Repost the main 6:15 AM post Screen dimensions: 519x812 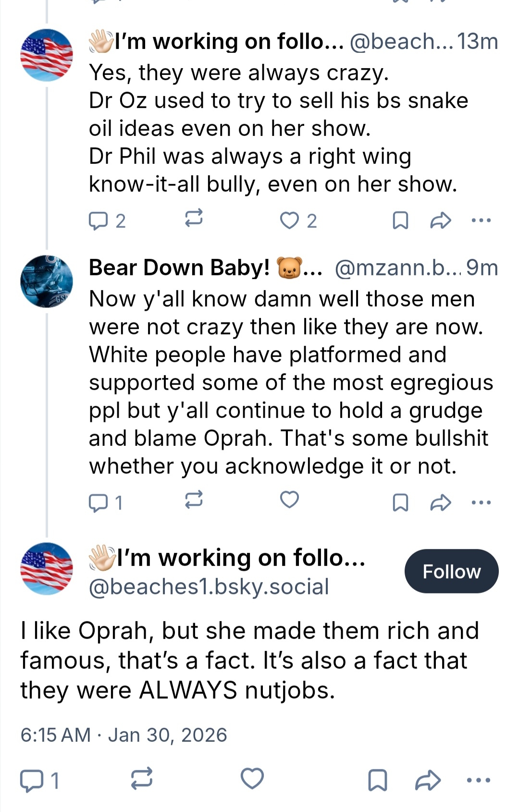pos(142,778)
